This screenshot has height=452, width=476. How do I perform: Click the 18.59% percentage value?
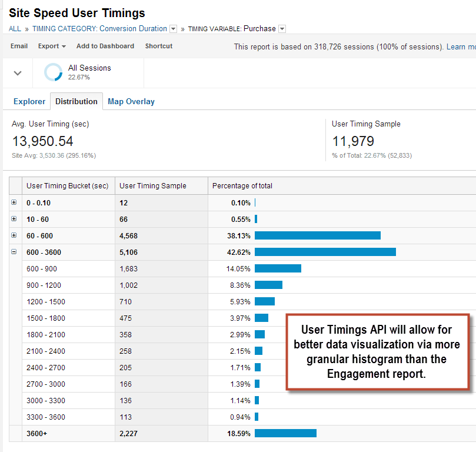click(x=239, y=434)
